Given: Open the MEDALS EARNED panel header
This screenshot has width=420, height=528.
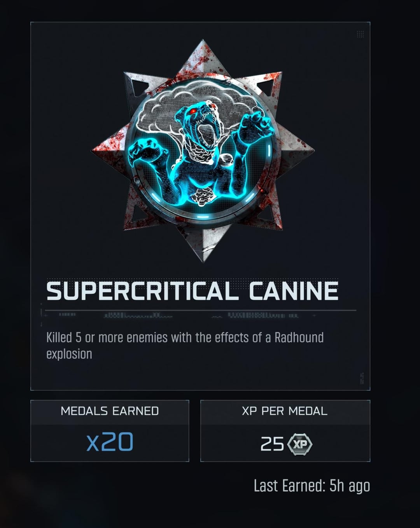Looking at the screenshot, I should [x=110, y=411].
